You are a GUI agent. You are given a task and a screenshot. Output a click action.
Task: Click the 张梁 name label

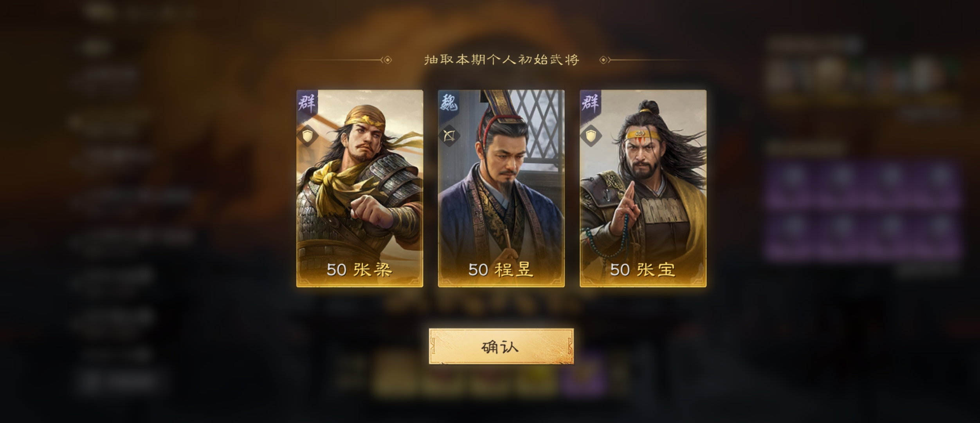pos(373,269)
